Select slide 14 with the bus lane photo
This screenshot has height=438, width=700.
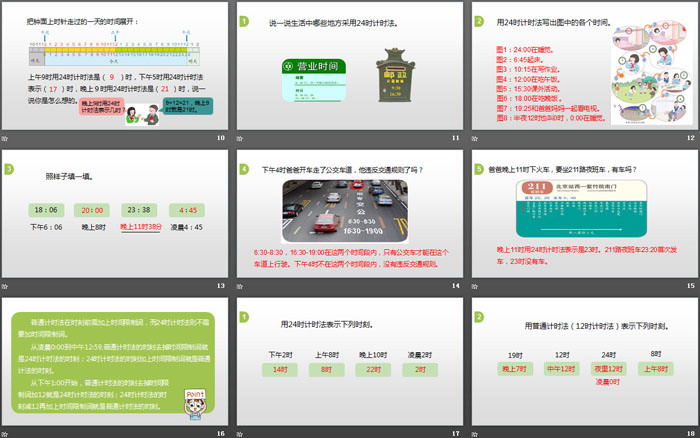pyautogui.click(x=349, y=213)
